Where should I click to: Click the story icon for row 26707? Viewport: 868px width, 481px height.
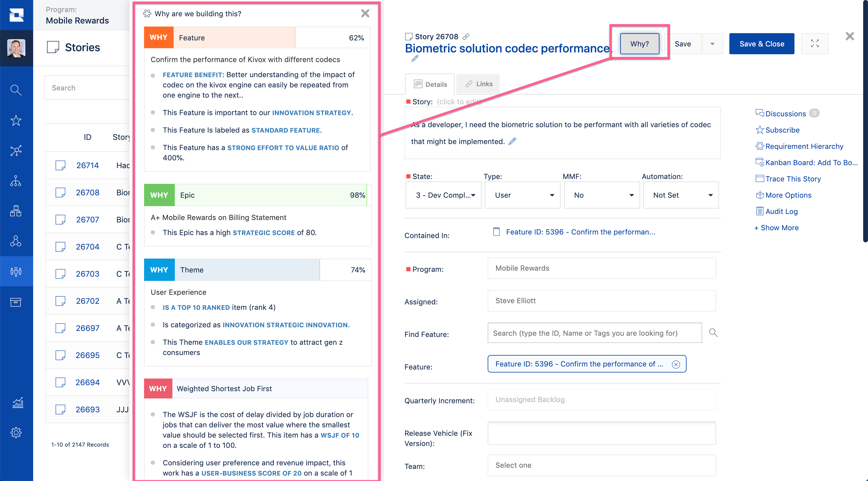[x=60, y=220]
